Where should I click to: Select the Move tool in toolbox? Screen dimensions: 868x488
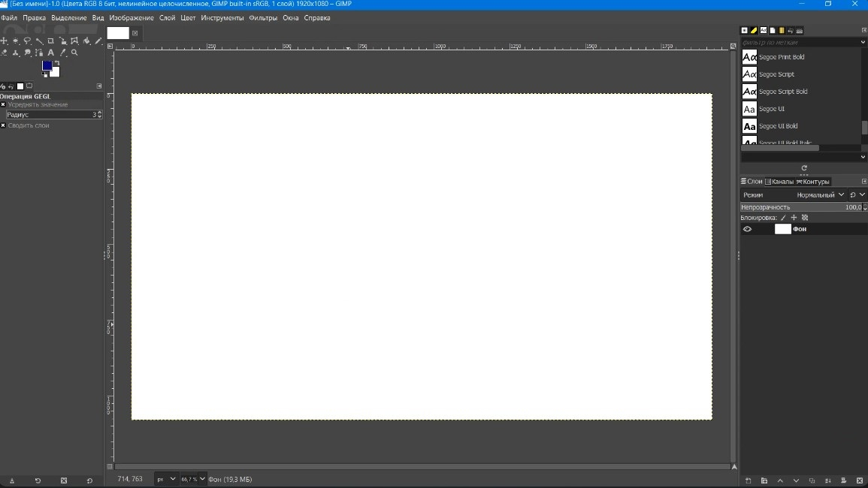click(4, 41)
